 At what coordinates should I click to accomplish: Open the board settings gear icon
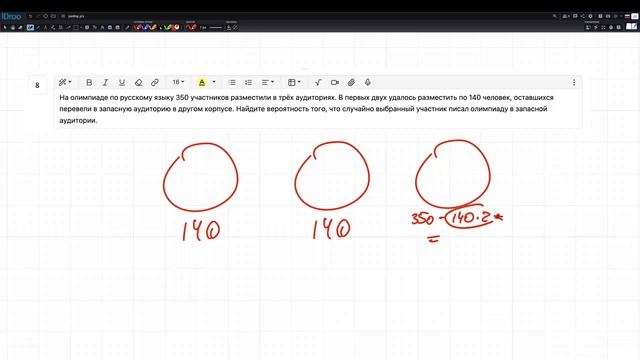tap(590, 16)
